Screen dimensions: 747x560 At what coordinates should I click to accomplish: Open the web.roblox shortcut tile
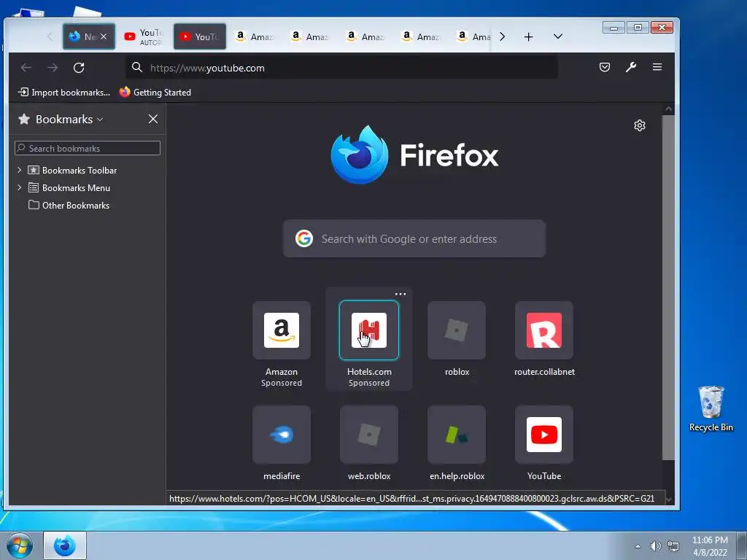(x=368, y=435)
